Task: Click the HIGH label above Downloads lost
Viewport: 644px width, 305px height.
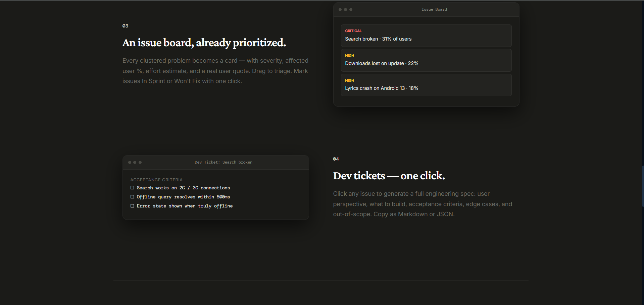Action: (x=349, y=56)
